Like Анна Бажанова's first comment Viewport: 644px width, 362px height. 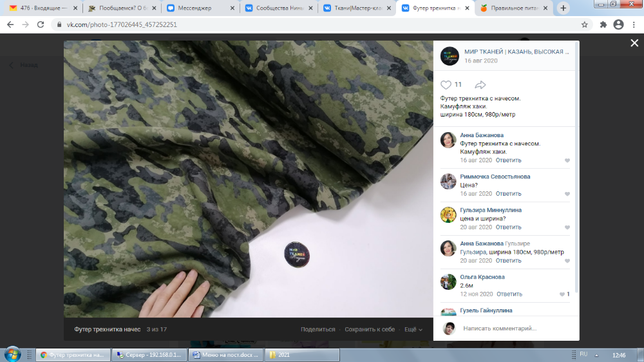coord(567,160)
